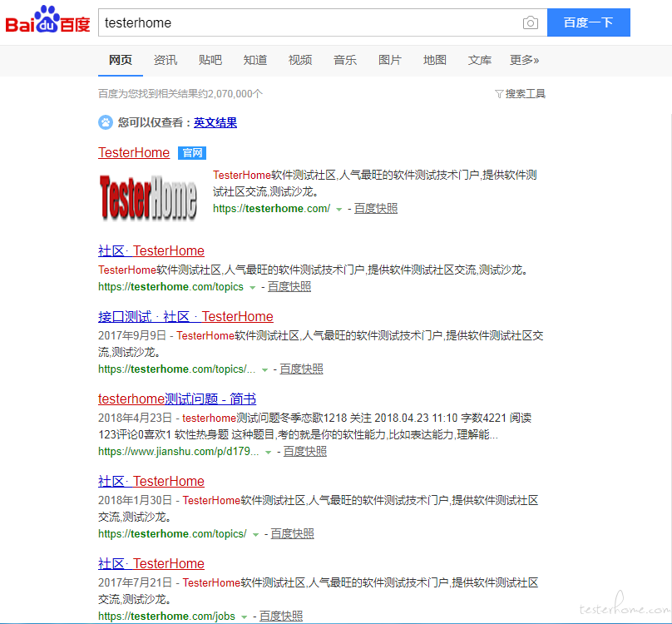Expand arrow after testerhome.com/topics/... URL
The image size is (672, 624).
(x=264, y=369)
